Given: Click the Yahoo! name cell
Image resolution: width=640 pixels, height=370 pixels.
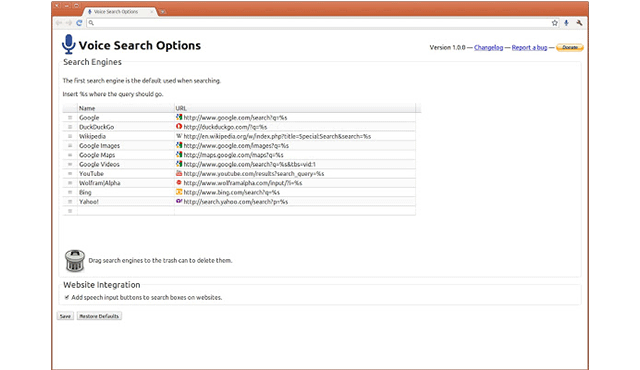Looking at the screenshot, I should (126, 202).
